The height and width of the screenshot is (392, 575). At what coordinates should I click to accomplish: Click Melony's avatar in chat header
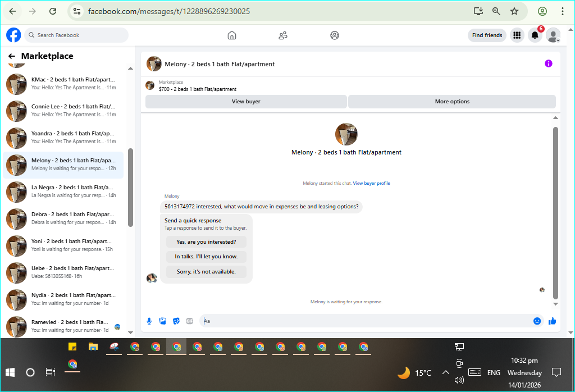coord(154,64)
